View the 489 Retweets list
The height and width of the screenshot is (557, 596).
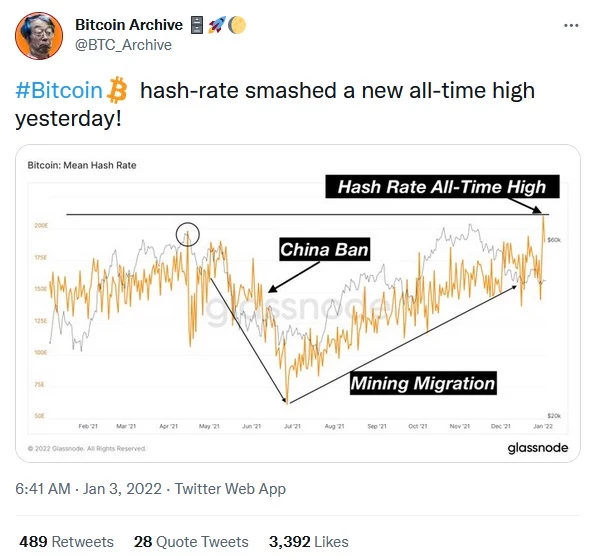pos(67,541)
